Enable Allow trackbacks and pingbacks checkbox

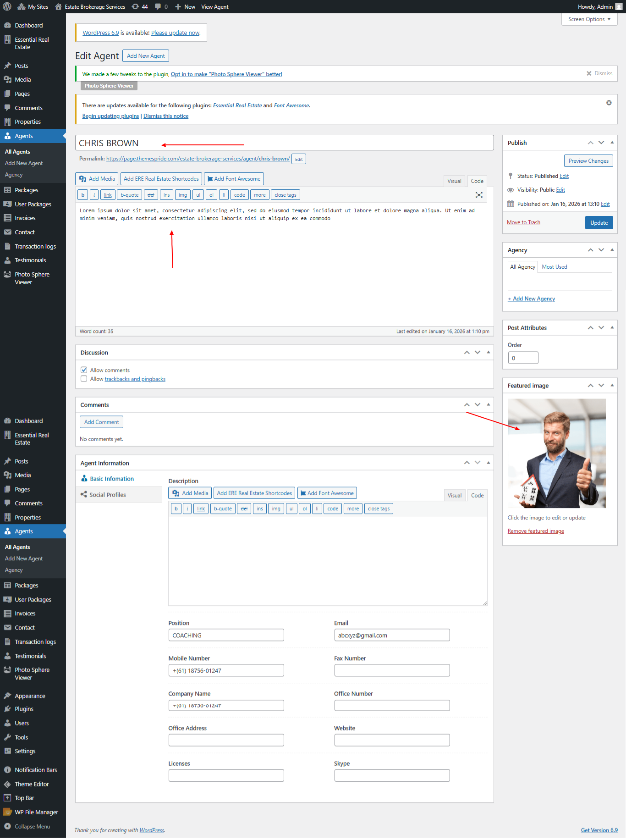(x=84, y=379)
